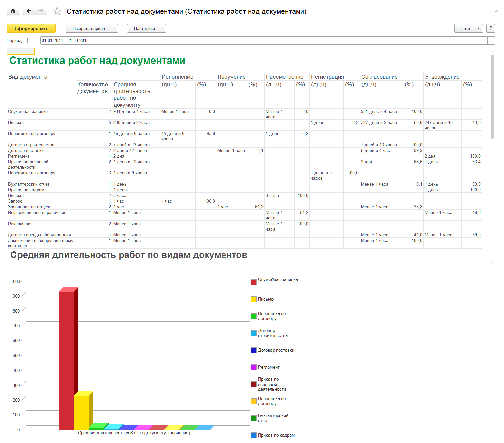Select the Поручение column header
The image size is (504, 443).
pos(232,77)
